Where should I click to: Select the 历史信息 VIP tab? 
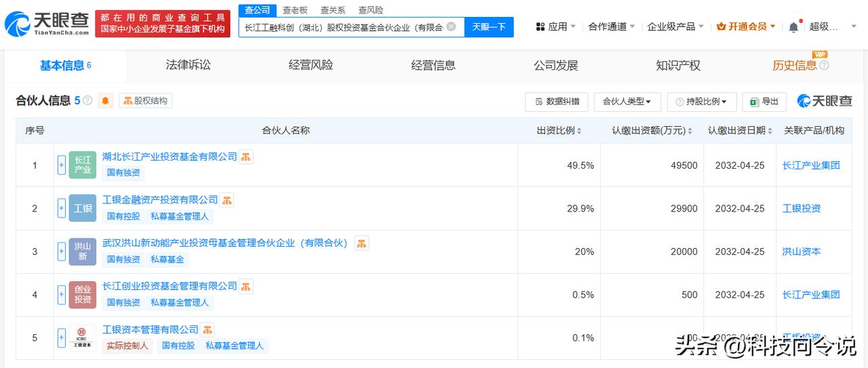pyautogui.click(x=795, y=65)
